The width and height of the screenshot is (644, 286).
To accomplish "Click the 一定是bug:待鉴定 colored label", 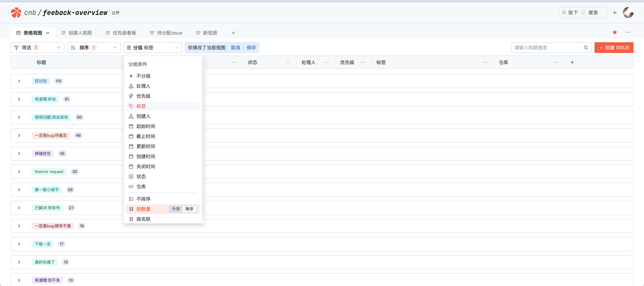I will click(x=51, y=135).
